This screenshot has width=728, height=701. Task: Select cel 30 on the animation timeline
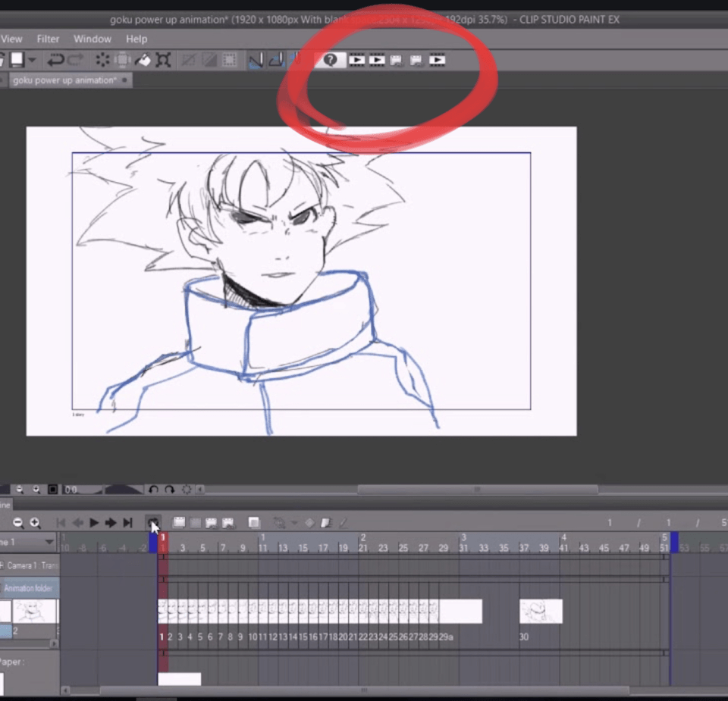click(x=541, y=612)
